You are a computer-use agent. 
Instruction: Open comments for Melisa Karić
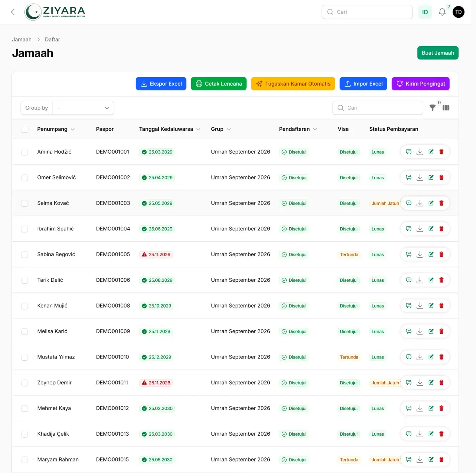409,331
